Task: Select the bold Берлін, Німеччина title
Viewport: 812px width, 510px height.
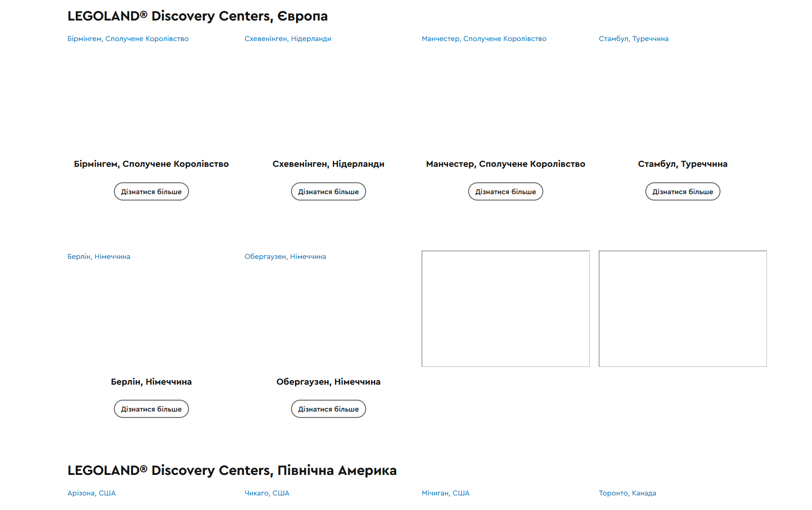Action: (x=151, y=382)
